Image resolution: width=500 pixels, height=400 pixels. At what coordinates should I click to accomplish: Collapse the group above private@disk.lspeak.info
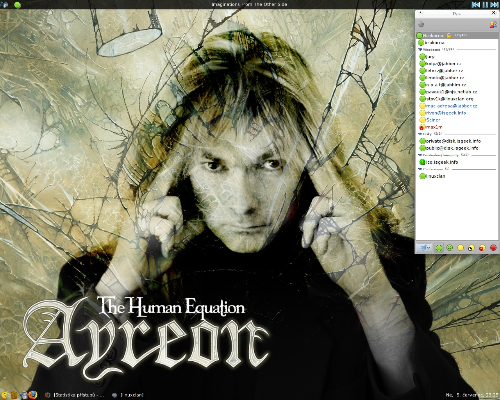[420, 134]
